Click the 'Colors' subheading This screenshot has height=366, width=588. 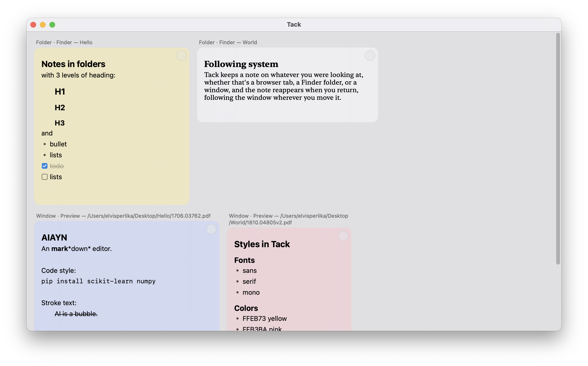[x=246, y=308]
